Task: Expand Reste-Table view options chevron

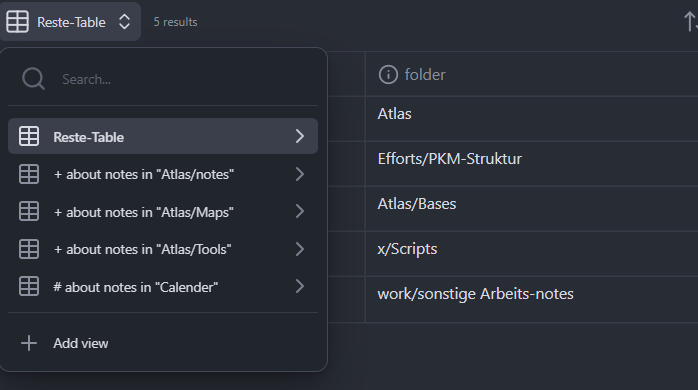Action: 300,136
